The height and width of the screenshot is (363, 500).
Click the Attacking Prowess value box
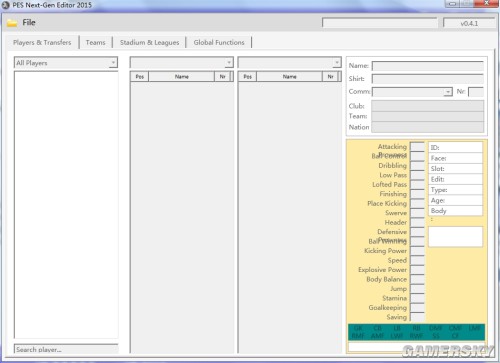pyautogui.click(x=417, y=146)
